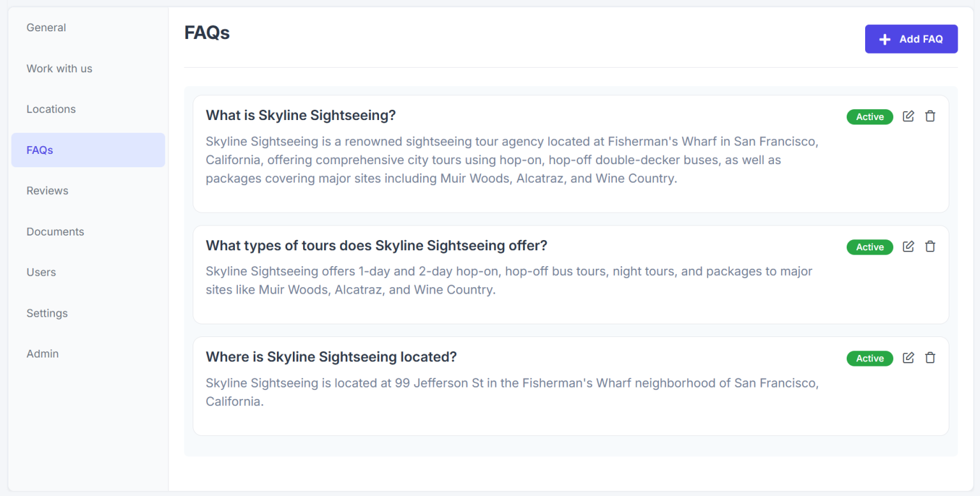Open the General settings section
This screenshot has height=496, width=980.
(46, 27)
